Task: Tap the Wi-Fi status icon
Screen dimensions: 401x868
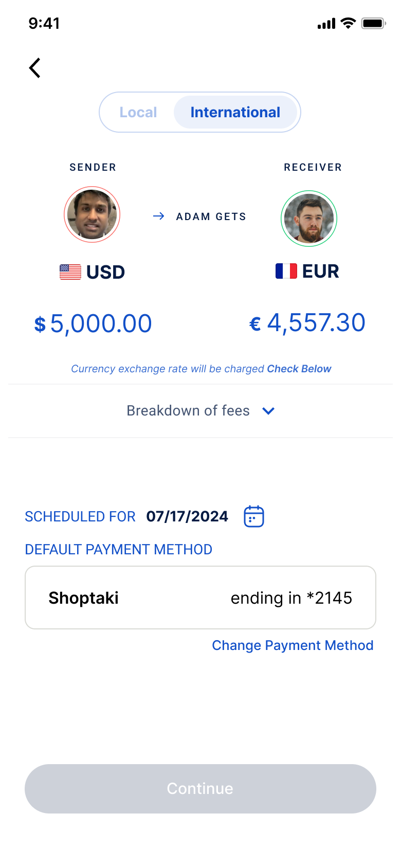Action: coord(348,23)
